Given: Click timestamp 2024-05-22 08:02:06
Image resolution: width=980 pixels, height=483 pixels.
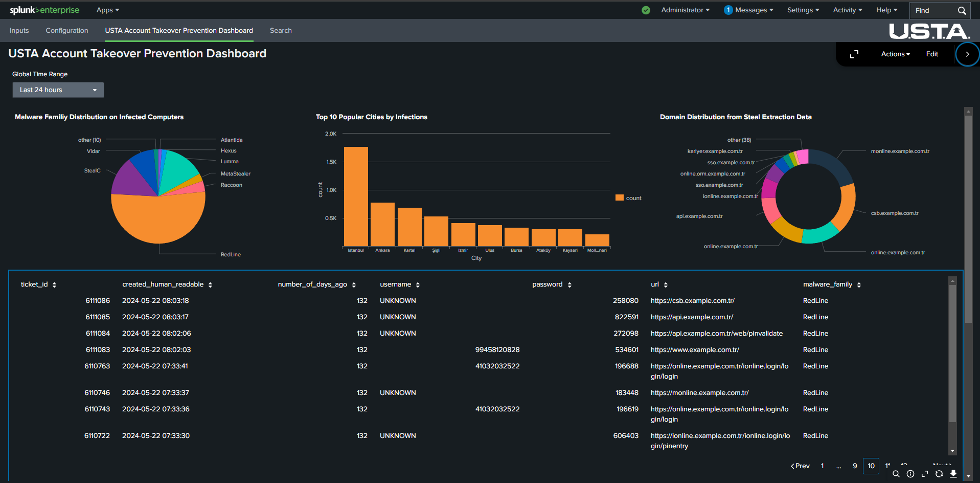Looking at the screenshot, I should (156, 334).
